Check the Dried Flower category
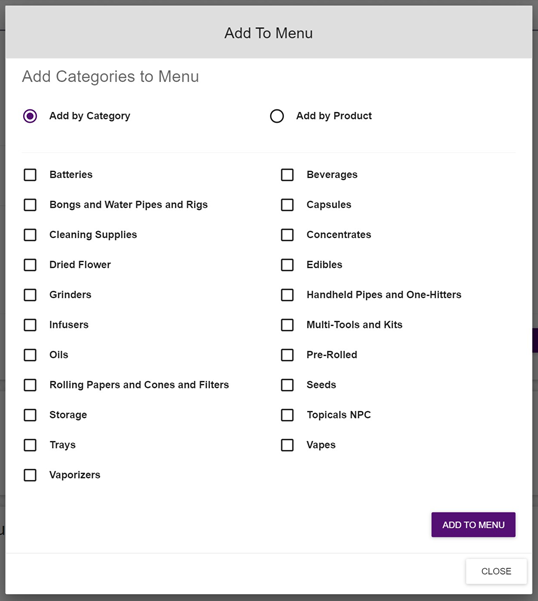The image size is (538, 601). tap(30, 265)
